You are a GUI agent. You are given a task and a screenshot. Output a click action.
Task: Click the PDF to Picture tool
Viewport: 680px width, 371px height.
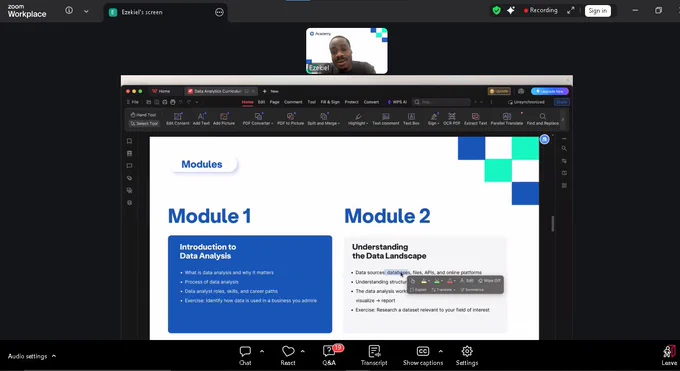(x=291, y=119)
